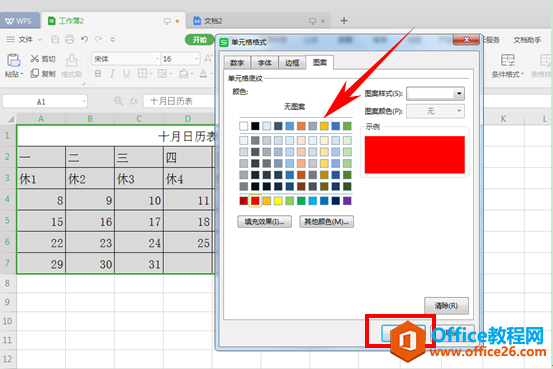Click the Save icon in quick toolbar

pyautogui.click(x=55, y=39)
